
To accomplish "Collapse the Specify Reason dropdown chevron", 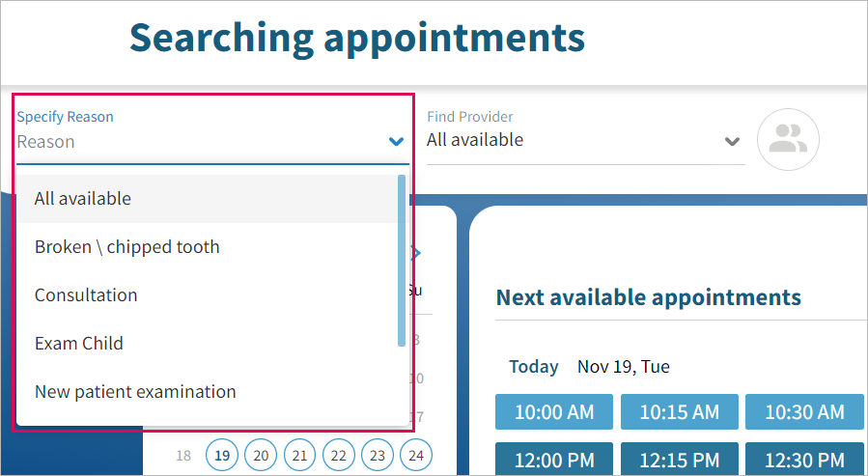I will coord(396,142).
